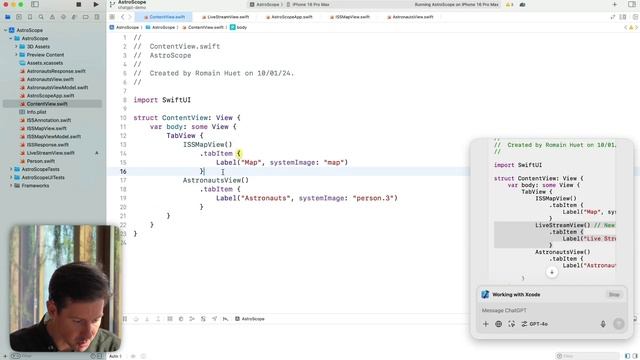Open the AstroScope scheme selector

265,4
